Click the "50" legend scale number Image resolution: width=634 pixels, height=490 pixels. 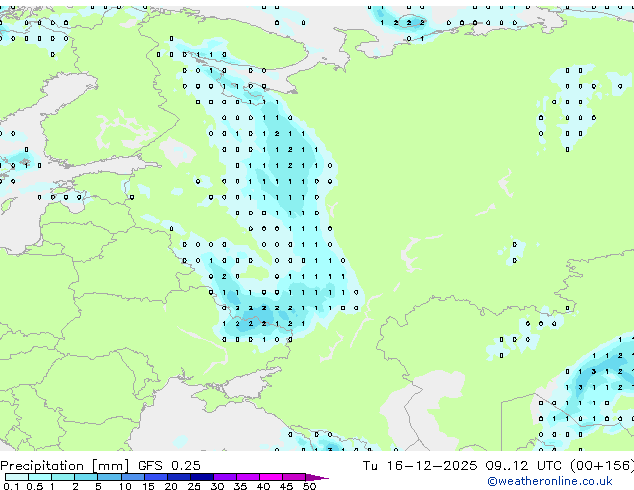point(309,486)
